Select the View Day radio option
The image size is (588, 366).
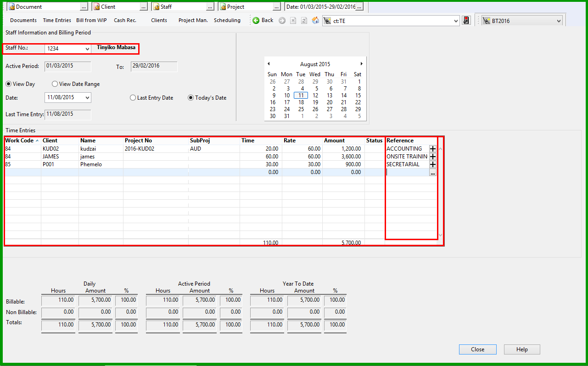pyautogui.click(x=9, y=84)
